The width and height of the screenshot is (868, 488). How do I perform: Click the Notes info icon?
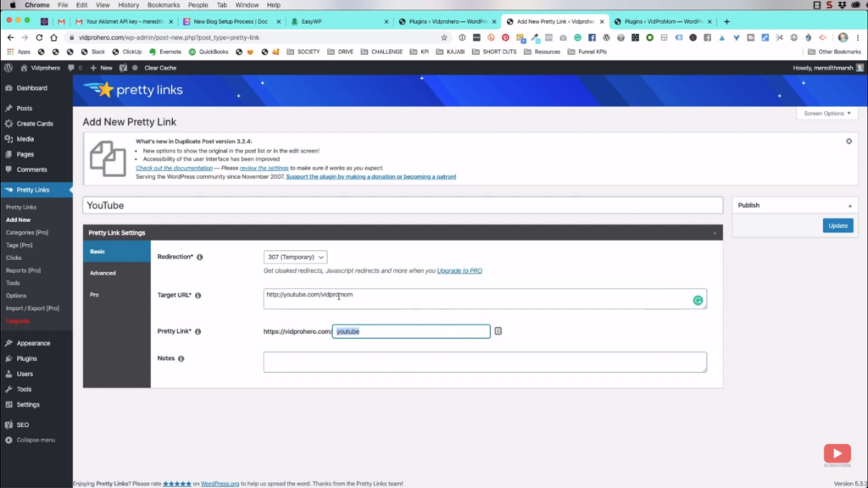point(181,358)
